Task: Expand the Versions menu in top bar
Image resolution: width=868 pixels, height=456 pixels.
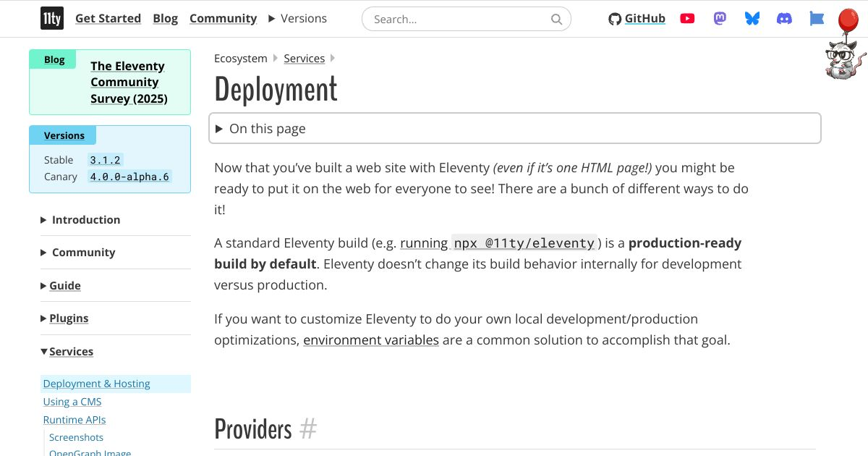Action: pyautogui.click(x=297, y=18)
